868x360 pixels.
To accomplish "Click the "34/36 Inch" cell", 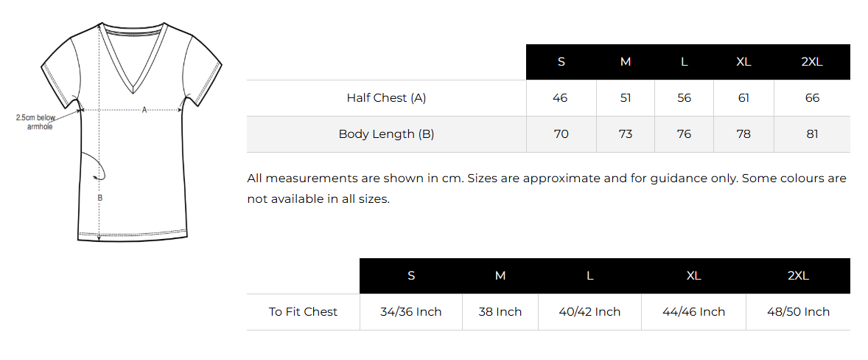I will coord(411,312).
